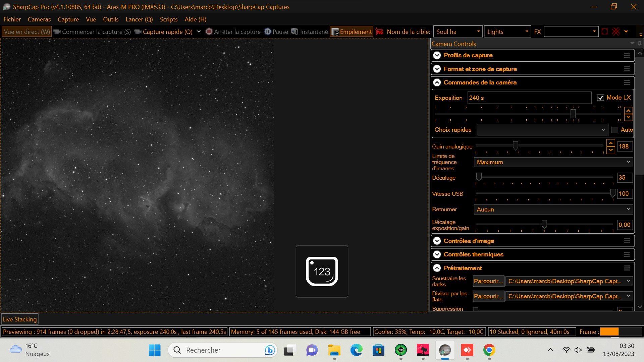Open the Choix rapides dropdown
This screenshot has width=644, height=362.
click(542, 130)
